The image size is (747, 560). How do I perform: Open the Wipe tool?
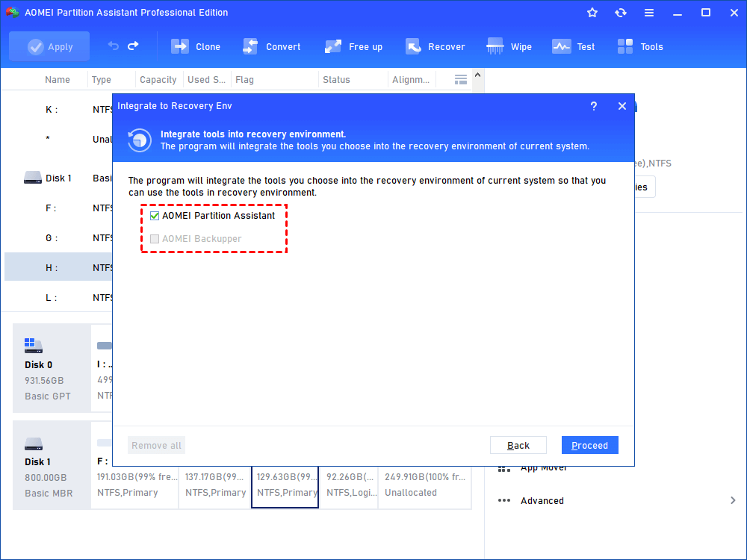coord(509,46)
